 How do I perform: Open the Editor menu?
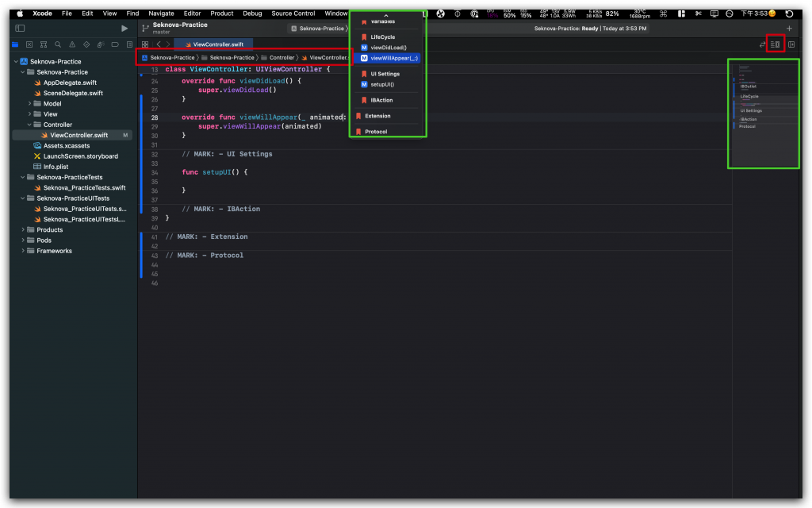click(x=192, y=13)
